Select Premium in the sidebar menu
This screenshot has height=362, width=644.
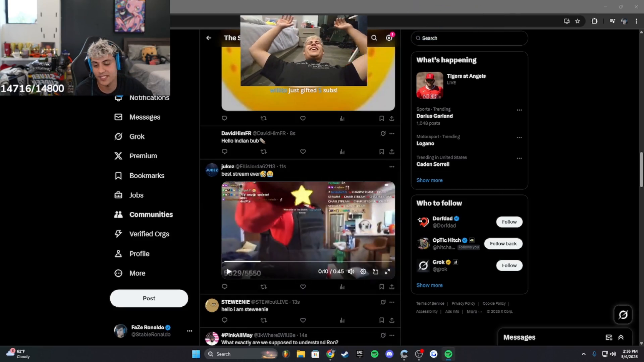pyautogui.click(x=143, y=156)
